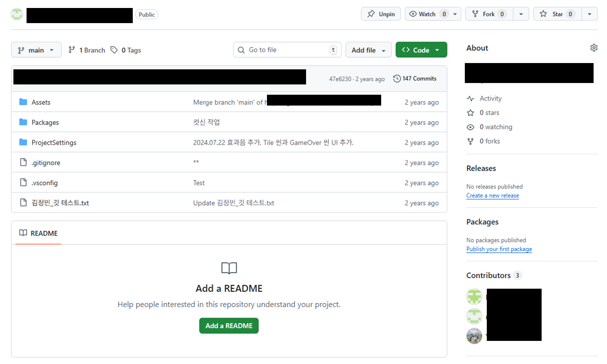
Task: Expand the Add file menu
Action: coord(368,50)
